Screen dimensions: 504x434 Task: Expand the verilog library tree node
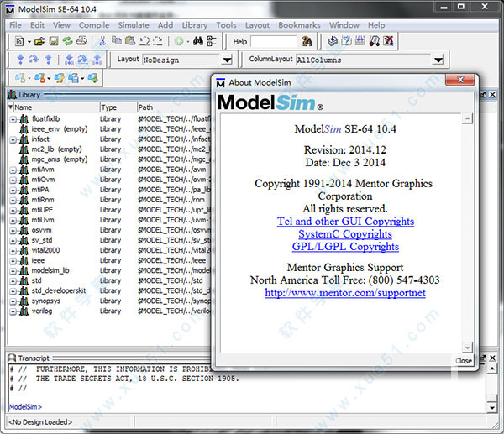tap(13, 311)
